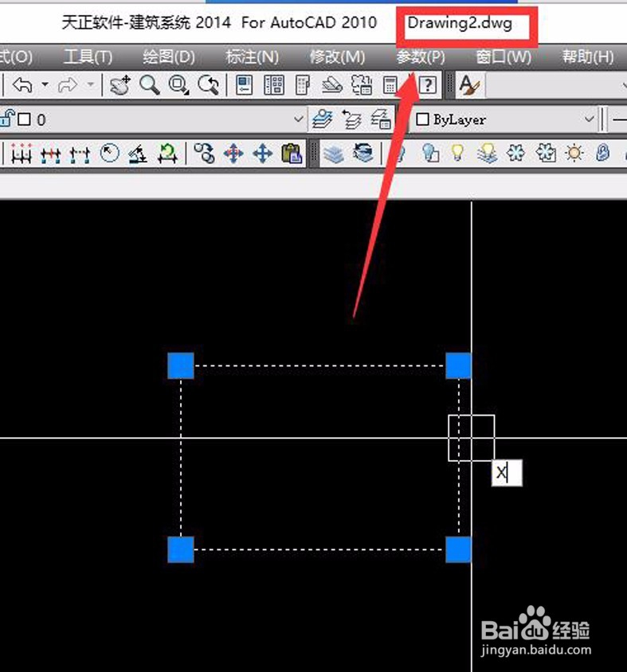Click the Layer Previous icon
The image size is (627, 672).
coord(351,119)
